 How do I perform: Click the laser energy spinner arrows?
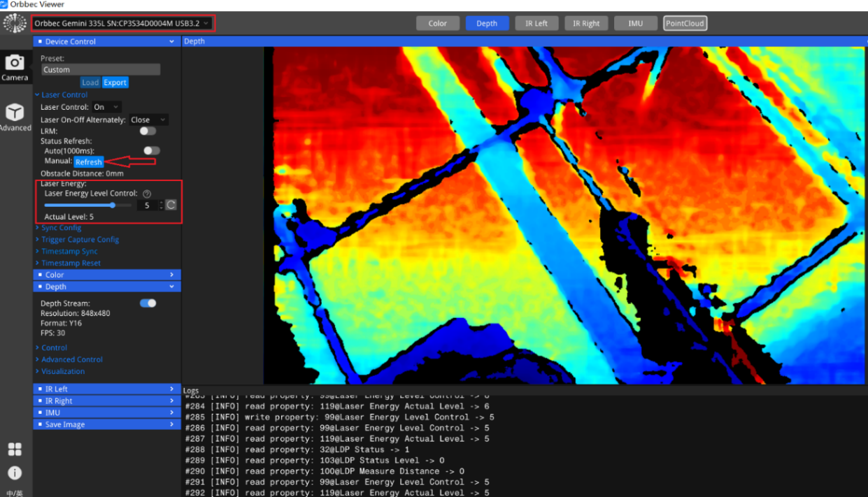pos(162,206)
